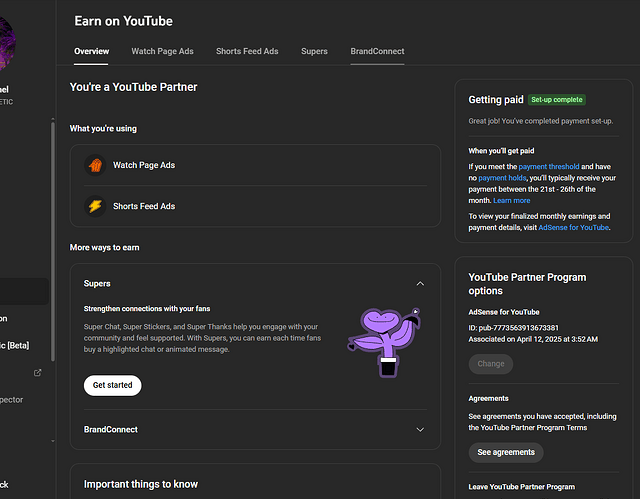Click the When you'll get paid subheading
The width and height of the screenshot is (640, 499).
[501, 151]
